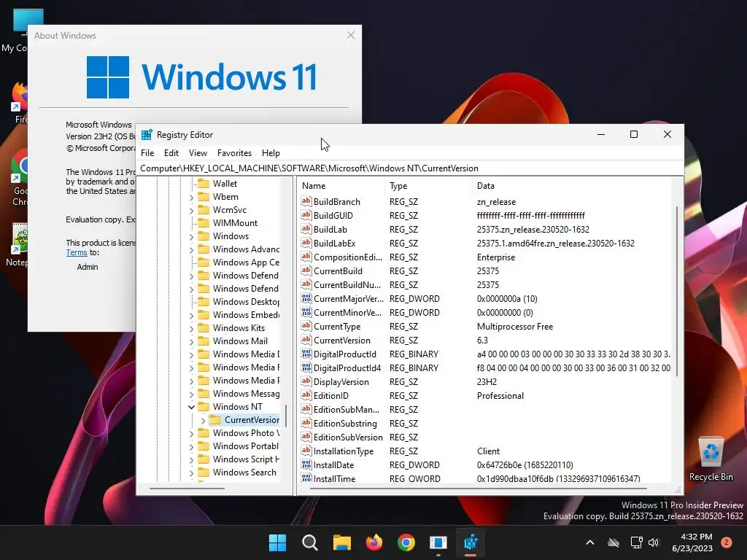
Task: Open taskbar Search
Action: (309, 542)
